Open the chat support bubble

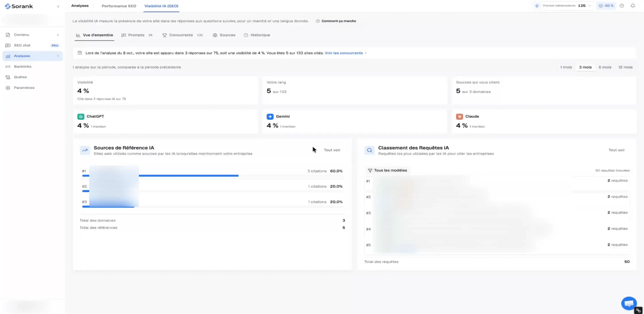tap(629, 304)
